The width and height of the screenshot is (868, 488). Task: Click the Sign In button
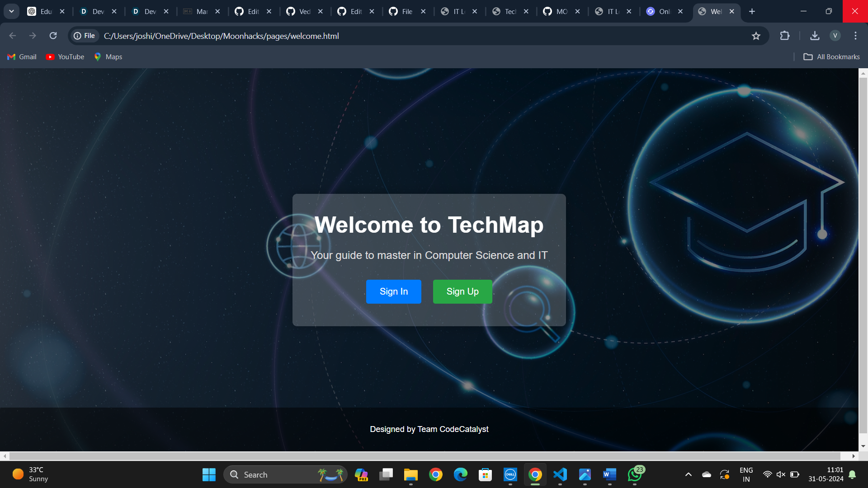(393, 291)
